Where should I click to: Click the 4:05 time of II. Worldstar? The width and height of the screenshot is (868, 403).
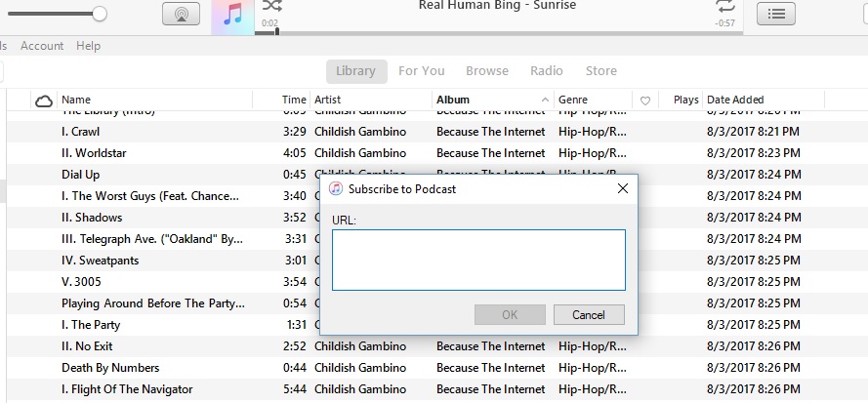(x=295, y=153)
